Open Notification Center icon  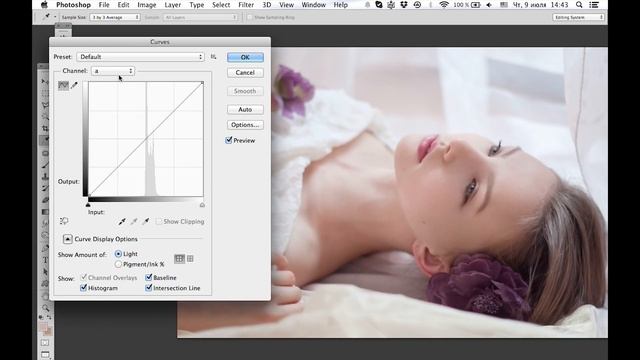(594, 5)
